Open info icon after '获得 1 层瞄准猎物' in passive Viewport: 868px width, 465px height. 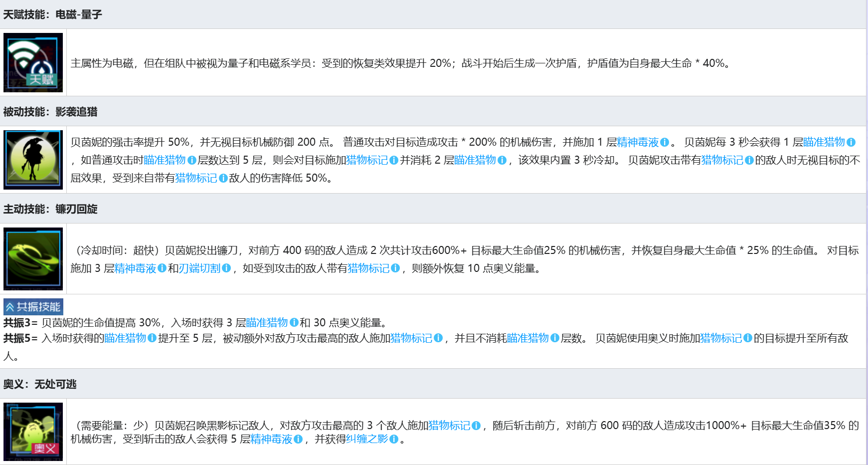(851, 142)
